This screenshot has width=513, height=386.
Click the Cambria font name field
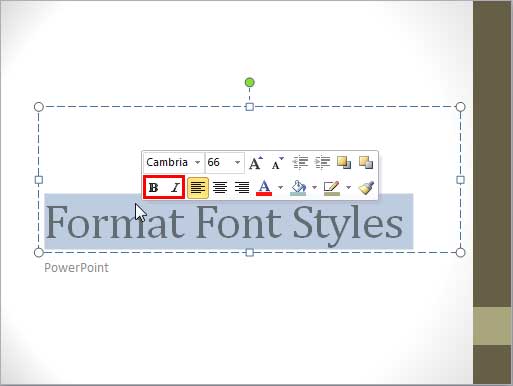168,163
